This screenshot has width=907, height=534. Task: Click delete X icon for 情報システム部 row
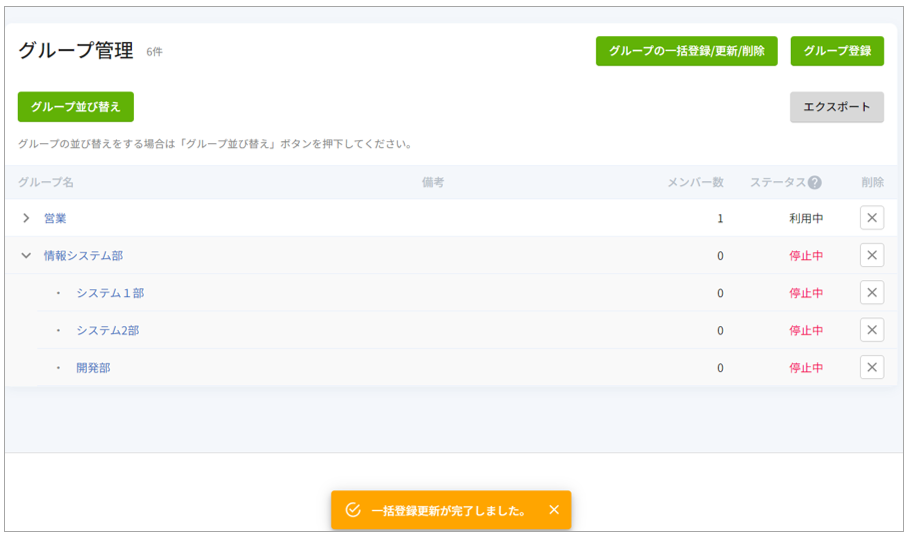point(872,255)
